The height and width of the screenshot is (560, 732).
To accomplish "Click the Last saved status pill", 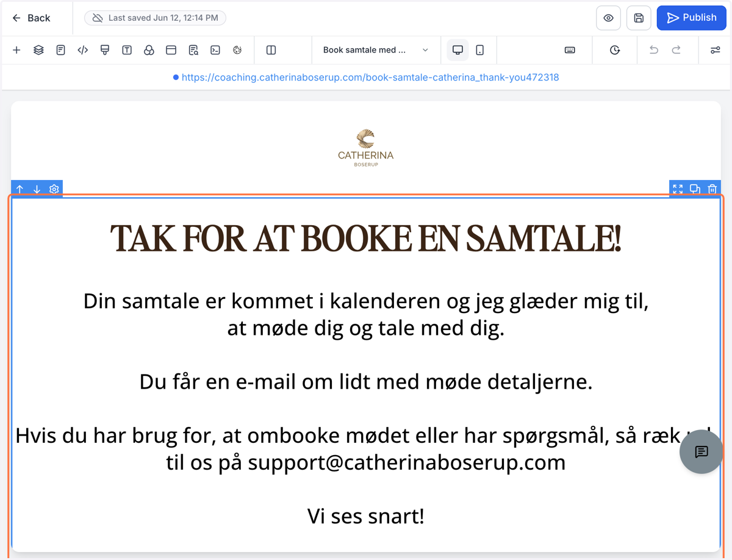I will 155,18.
